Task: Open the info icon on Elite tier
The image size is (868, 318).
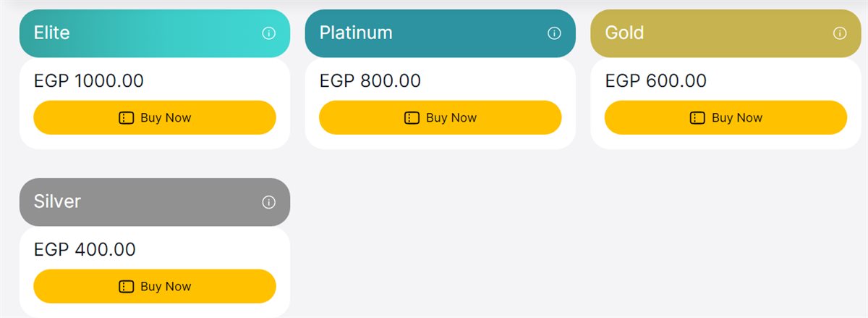Action: [x=268, y=33]
